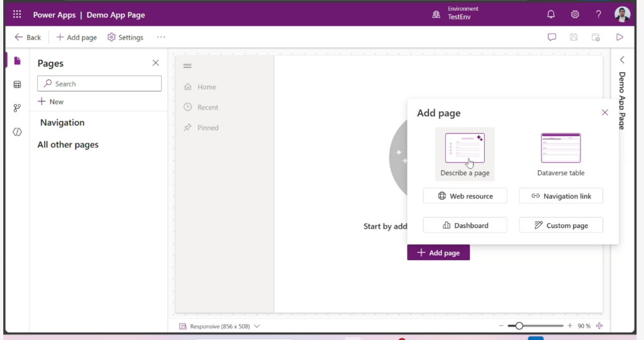Open the app launcher waffle icon
Image resolution: width=644 pixels, height=340 pixels.
pyautogui.click(x=17, y=14)
